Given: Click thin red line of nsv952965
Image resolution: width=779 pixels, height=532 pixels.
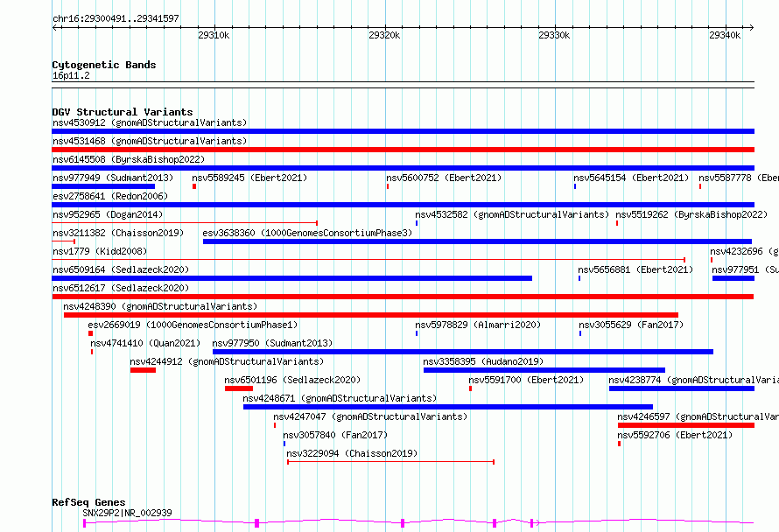Looking at the screenshot, I should pos(185,223).
